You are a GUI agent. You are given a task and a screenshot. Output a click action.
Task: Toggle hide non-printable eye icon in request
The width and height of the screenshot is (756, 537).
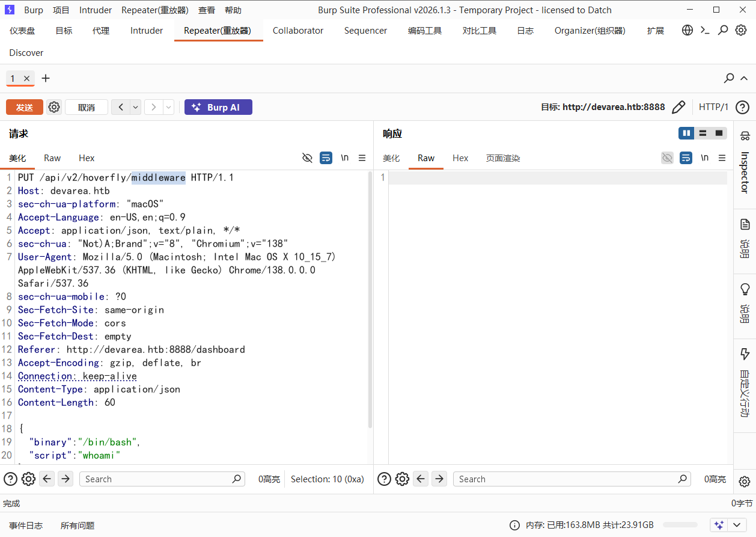point(307,158)
